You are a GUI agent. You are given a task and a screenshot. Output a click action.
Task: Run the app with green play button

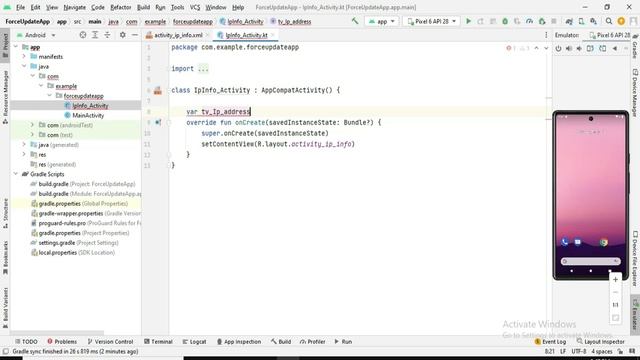click(468, 21)
